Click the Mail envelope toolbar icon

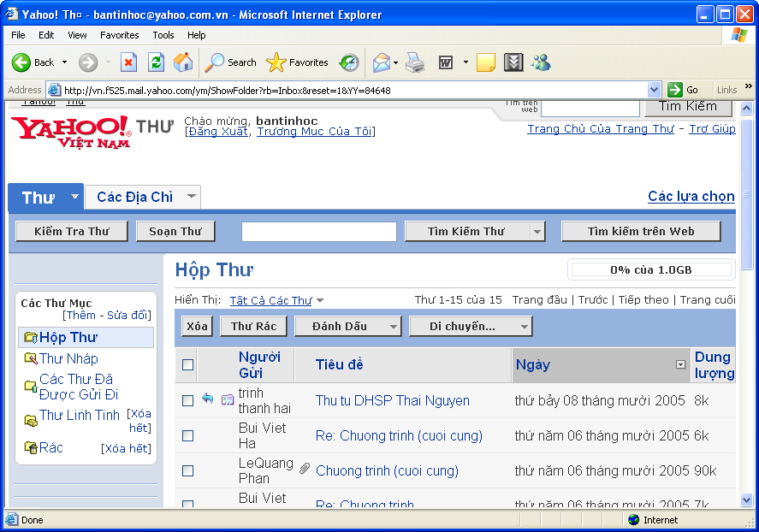click(x=382, y=62)
